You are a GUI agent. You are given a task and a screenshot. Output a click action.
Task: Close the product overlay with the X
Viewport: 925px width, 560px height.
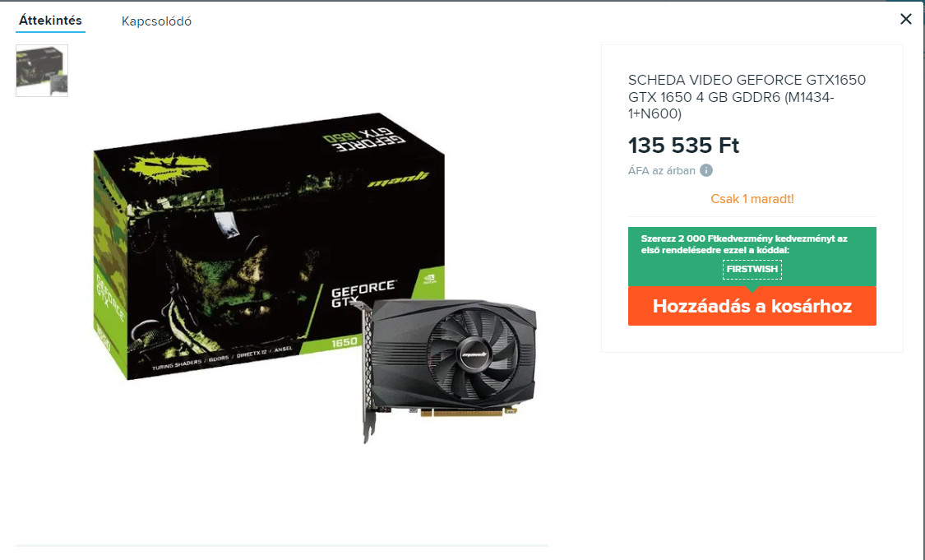[x=906, y=19]
